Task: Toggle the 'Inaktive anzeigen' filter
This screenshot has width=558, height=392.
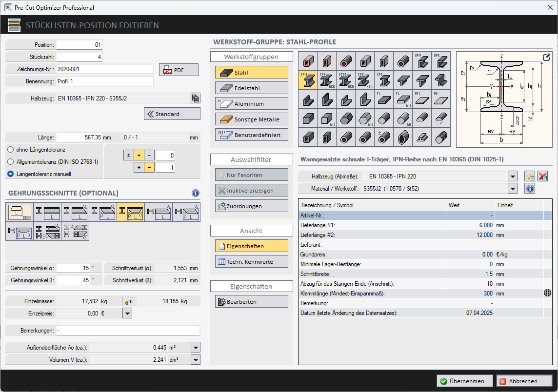Action: (252, 190)
